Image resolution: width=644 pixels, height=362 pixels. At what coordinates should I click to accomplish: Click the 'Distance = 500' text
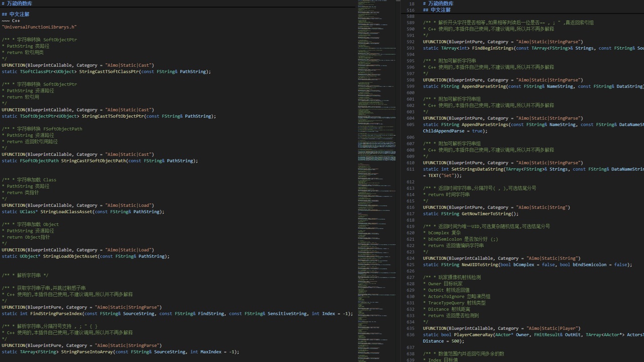(441, 341)
